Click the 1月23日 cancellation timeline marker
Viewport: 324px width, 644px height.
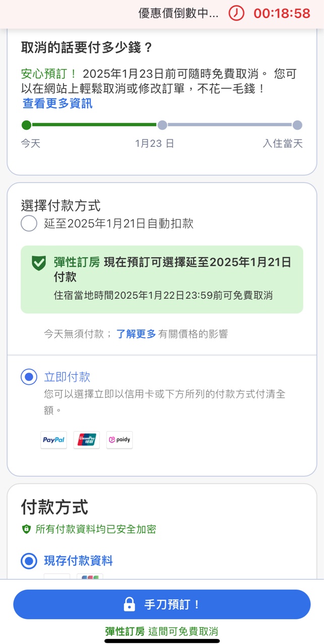pos(162,125)
